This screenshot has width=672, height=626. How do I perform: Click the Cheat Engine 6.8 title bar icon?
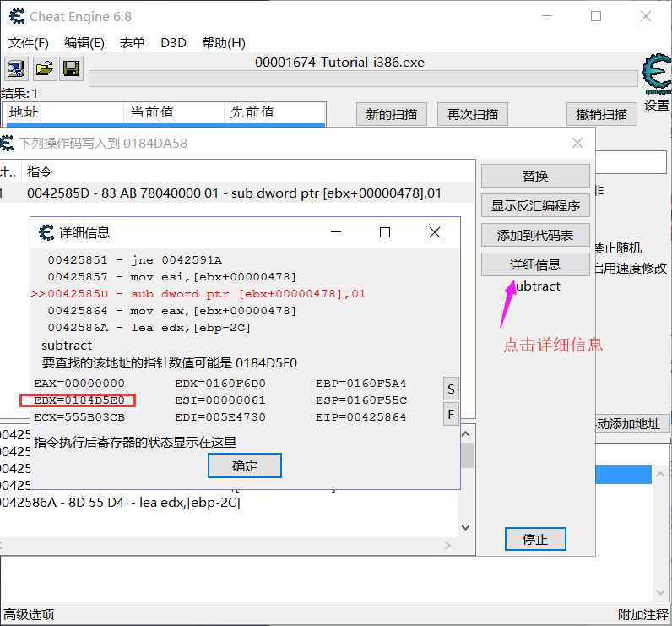pyautogui.click(x=15, y=16)
